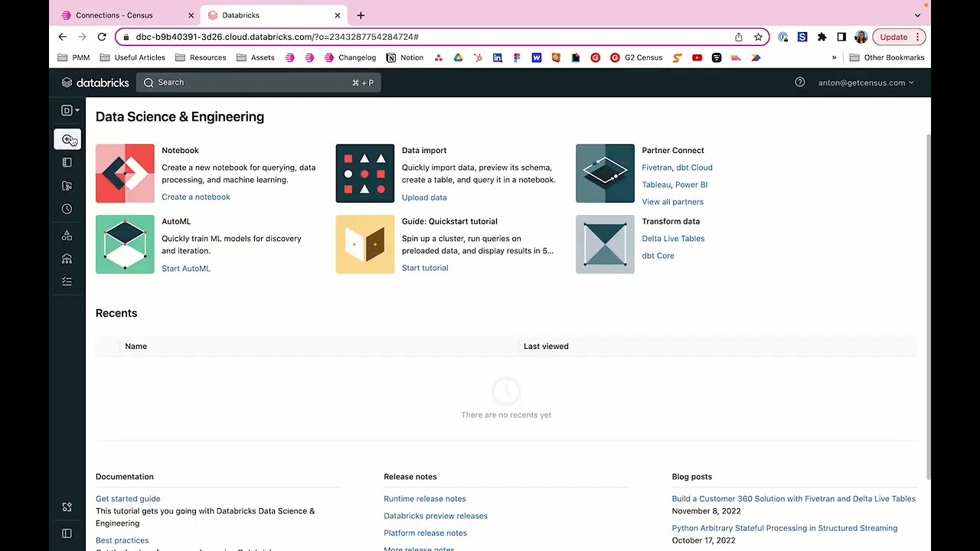Open the Tableau partner link

tap(656, 184)
